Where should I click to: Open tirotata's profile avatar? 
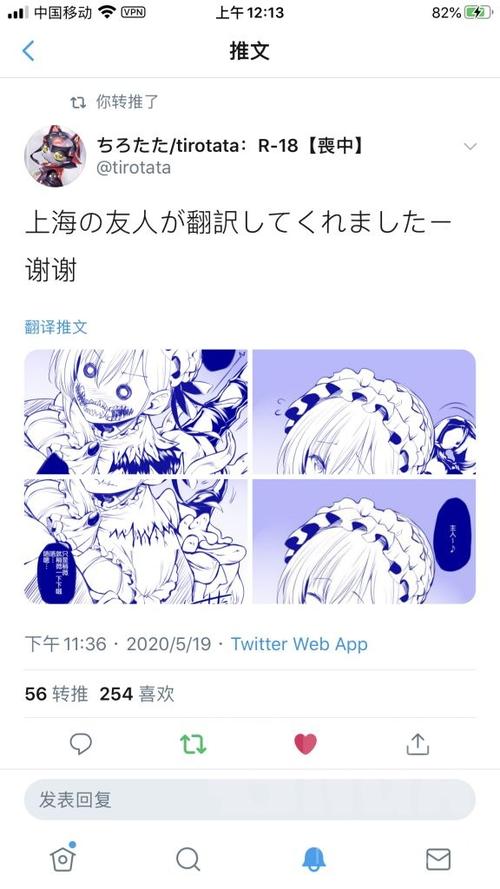pyautogui.click(x=55, y=156)
